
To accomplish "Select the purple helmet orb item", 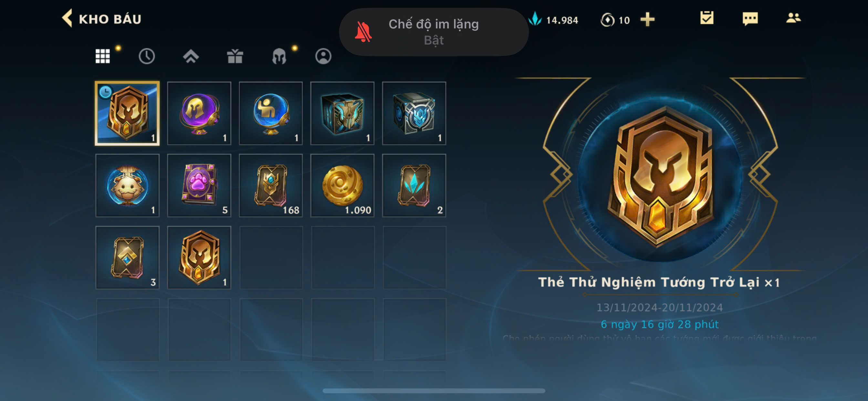I will pos(199,114).
